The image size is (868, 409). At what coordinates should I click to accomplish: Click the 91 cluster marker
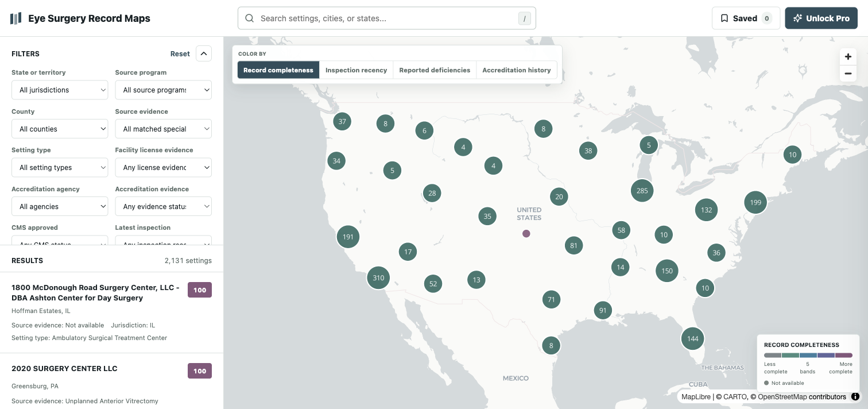pyautogui.click(x=603, y=310)
